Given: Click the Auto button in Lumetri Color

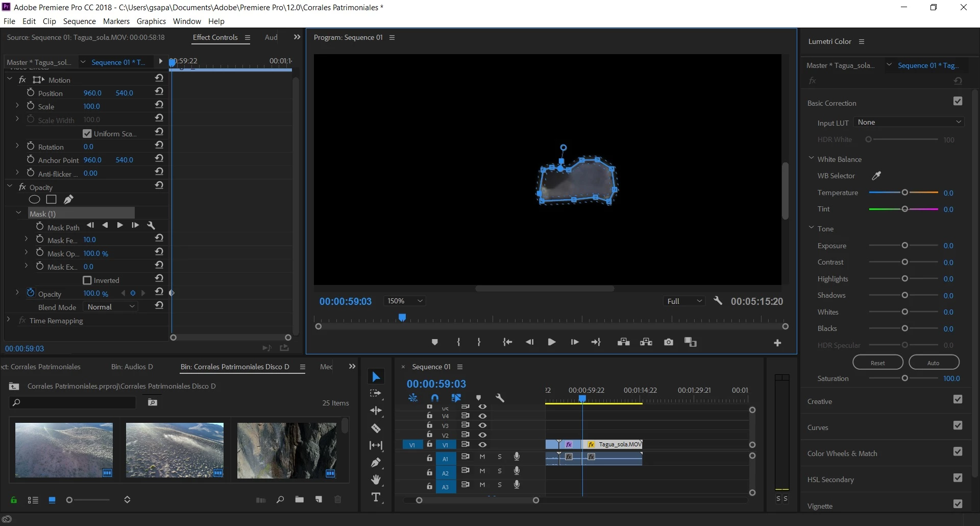Looking at the screenshot, I should 933,363.
